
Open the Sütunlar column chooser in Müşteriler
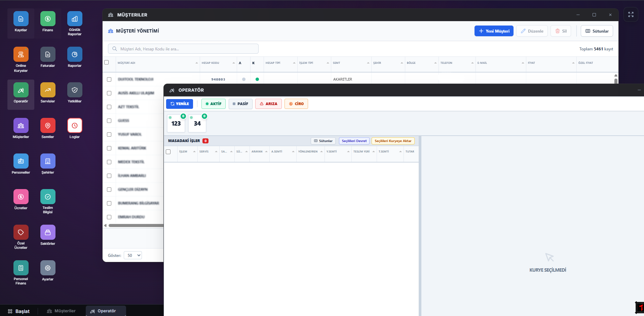pos(597,31)
